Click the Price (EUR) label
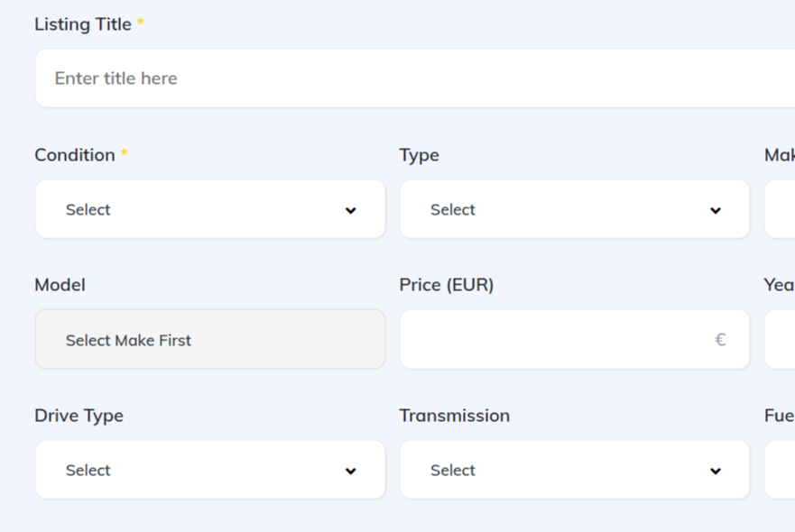This screenshot has width=795, height=532. pos(447,285)
